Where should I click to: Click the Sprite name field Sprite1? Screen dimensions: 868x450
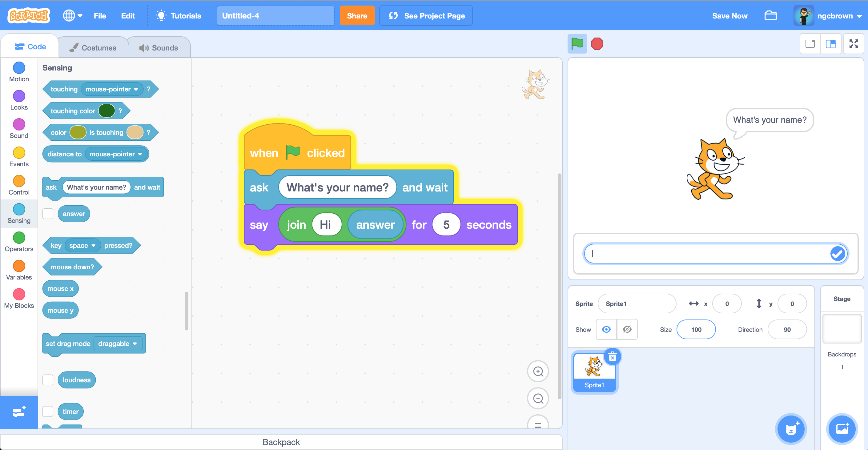click(637, 304)
